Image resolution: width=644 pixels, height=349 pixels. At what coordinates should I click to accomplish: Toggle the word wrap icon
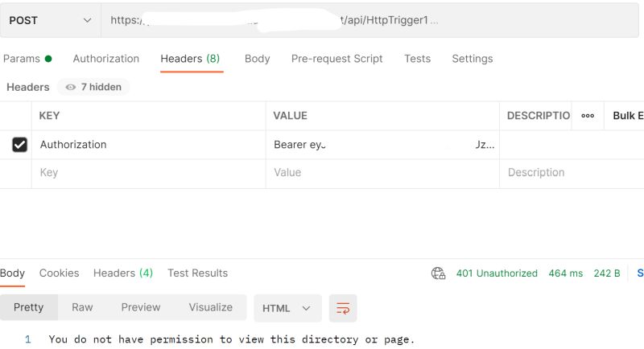click(343, 308)
